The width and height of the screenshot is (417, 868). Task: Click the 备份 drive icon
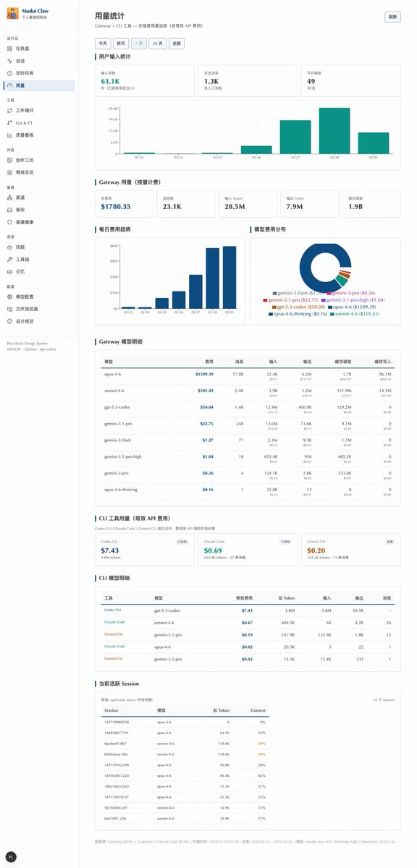(x=9, y=210)
